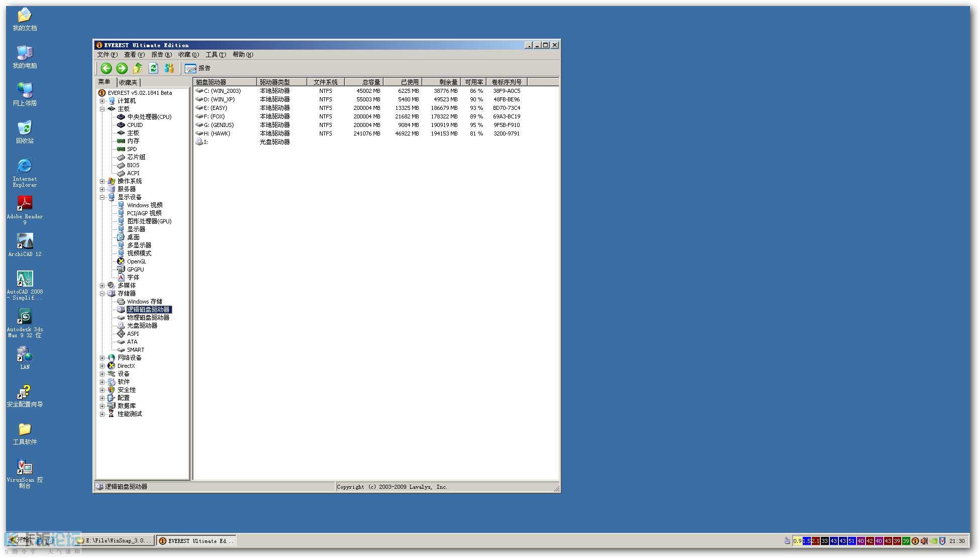Image resolution: width=980 pixels, height=558 pixels.
Task: Open Adobe Reader 9 desktop icon
Action: [x=25, y=210]
